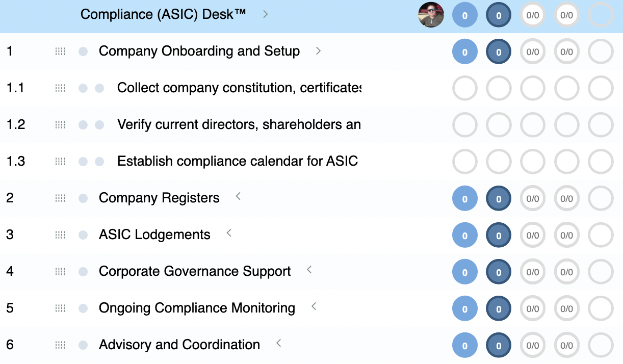Click the completion circle for Ongoing Compliance Monitoring

601,308
